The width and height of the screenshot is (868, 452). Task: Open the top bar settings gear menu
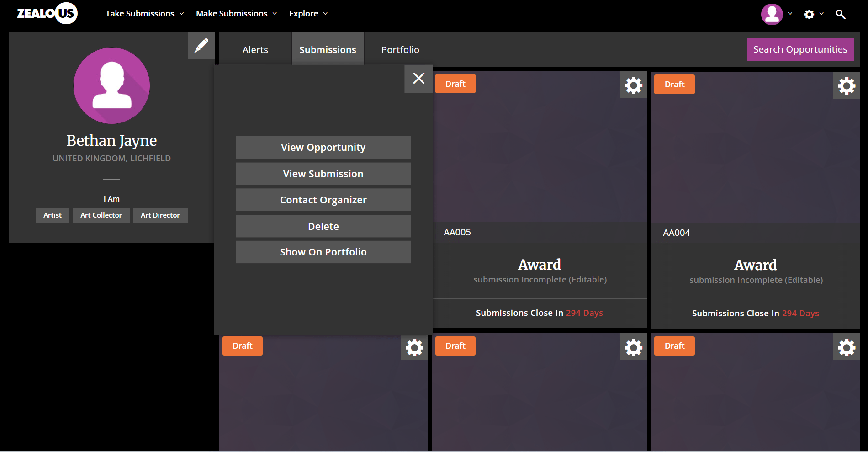coord(809,14)
